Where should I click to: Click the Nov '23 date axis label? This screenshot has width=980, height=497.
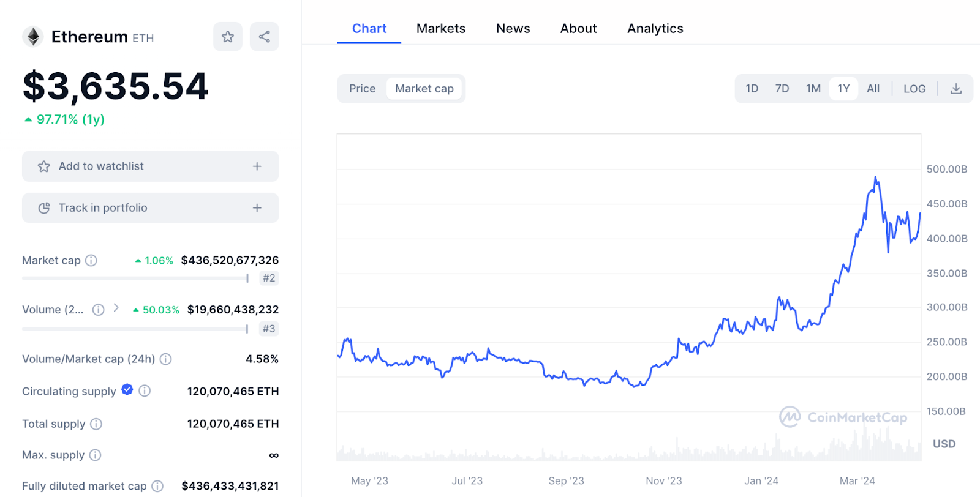point(664,481)
